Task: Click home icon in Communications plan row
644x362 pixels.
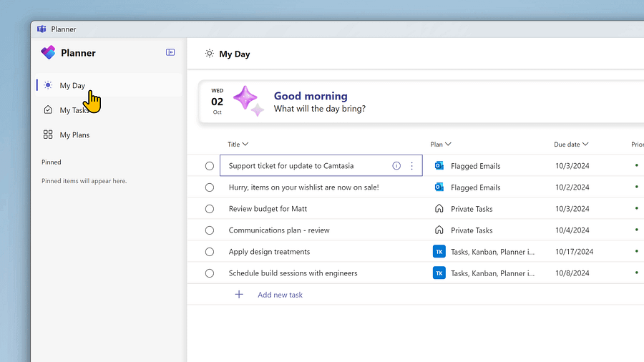Action: (x=439, y=230)
